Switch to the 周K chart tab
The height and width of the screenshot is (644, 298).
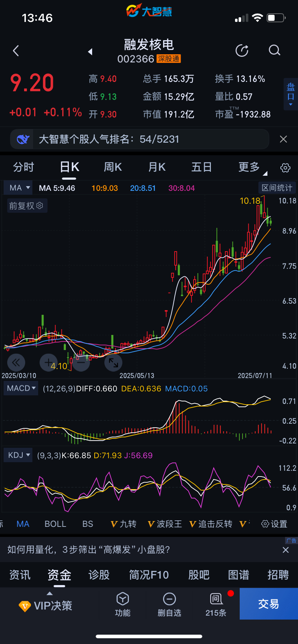click(x=113, y=167)
